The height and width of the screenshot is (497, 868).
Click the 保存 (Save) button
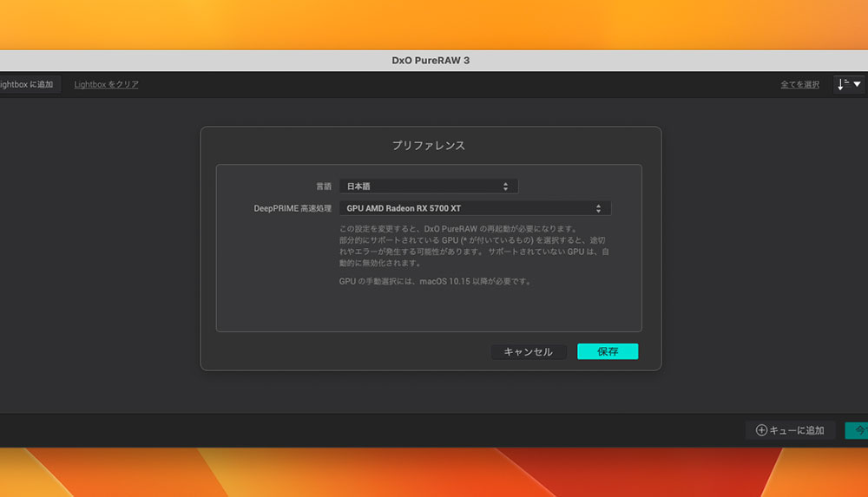pyautogui.click(x=608, y=351)
